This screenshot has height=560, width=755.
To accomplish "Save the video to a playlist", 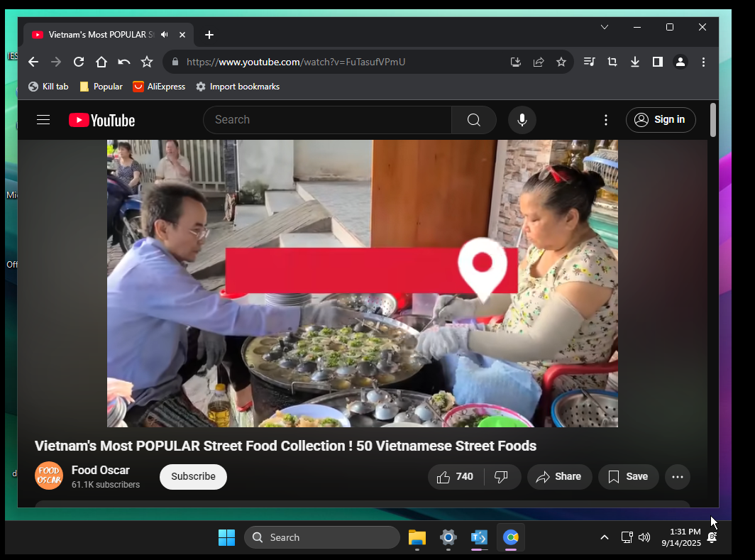I will pos(628,477).
